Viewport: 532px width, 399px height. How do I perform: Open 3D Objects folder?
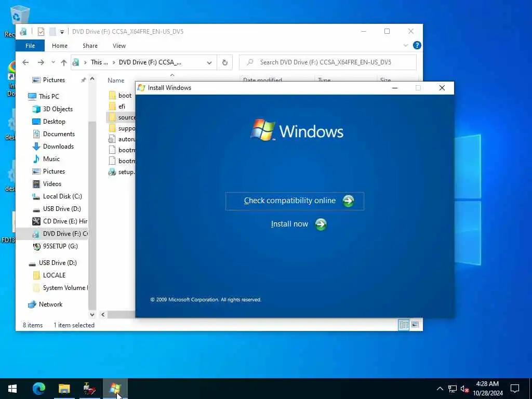(x=57, y=109)
